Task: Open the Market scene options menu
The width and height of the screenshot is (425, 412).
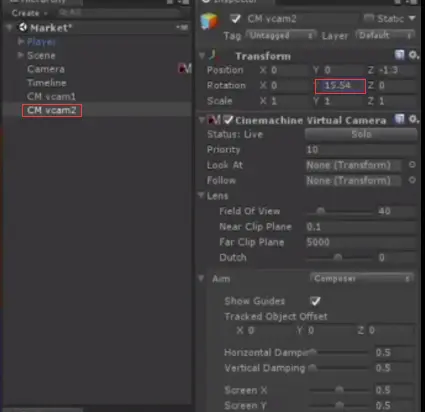Action: click(x=182, y=27)
